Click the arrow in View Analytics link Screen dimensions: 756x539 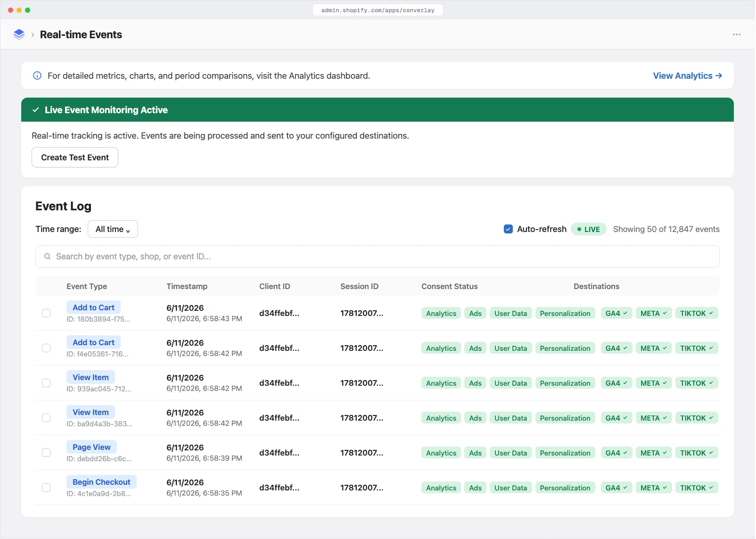(x=719, y=75)
